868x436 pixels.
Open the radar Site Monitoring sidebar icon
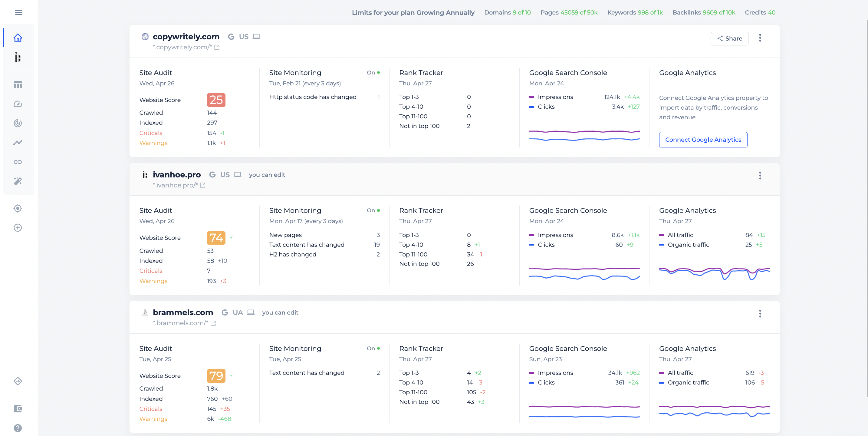[18, 123]
